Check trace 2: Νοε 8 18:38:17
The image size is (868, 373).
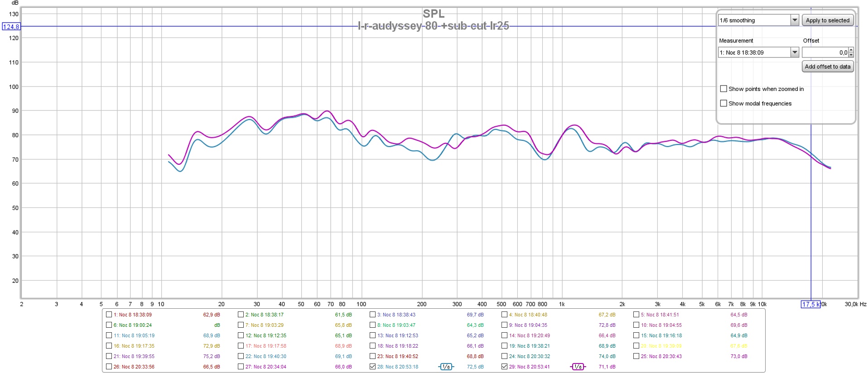coord(241,315)
